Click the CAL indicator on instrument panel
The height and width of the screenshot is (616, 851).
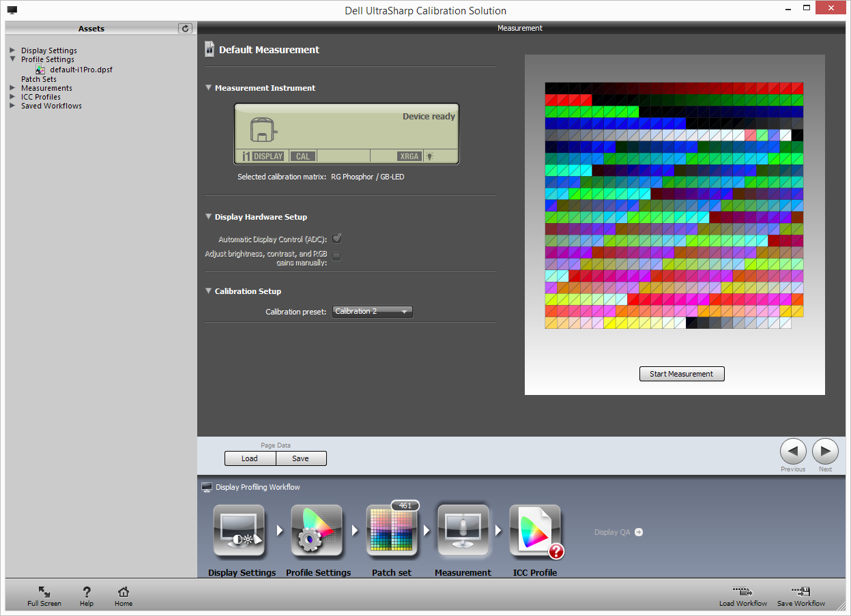click(x=303, y=156)
